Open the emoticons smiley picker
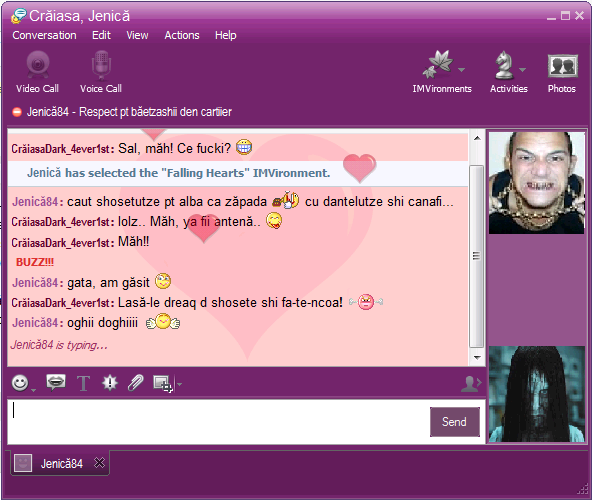592x501 pixels. click(x=20, y=383)
